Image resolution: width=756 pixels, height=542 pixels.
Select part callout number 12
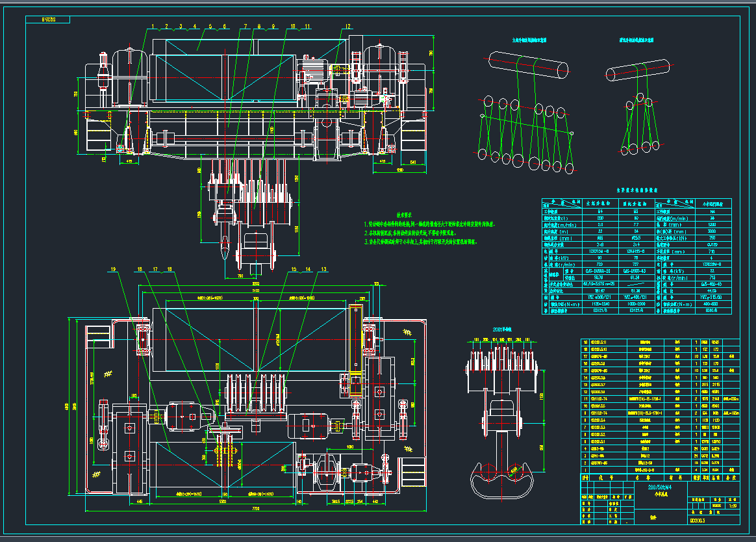coord(347,27)
